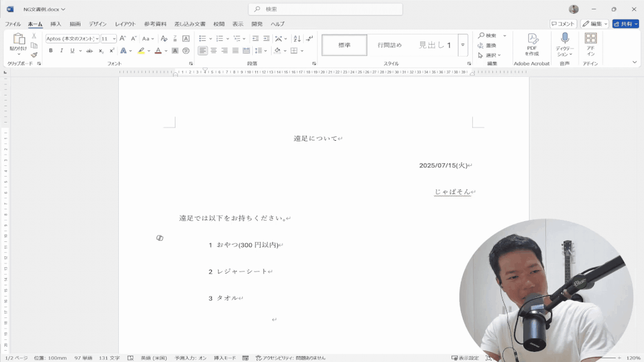This screenshot has height=362, width=644.
Task: Open the Review (校閲) tab
Action: (219, 24)
